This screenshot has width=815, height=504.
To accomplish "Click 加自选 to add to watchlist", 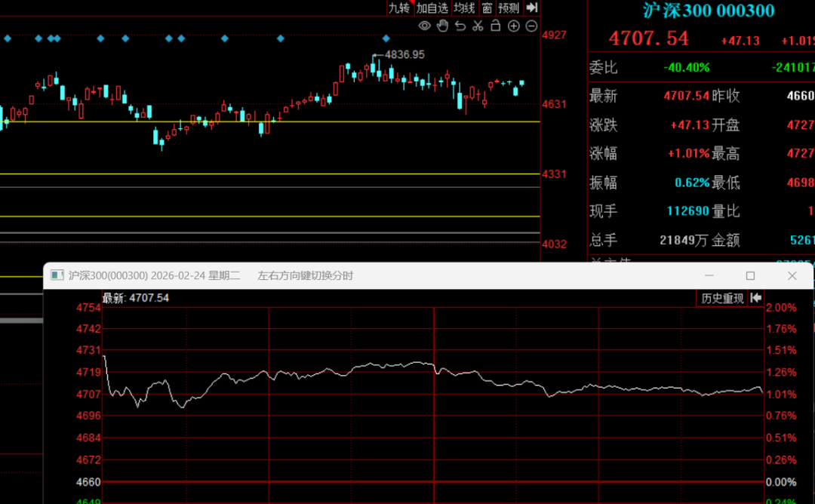I will click(432, 8).
